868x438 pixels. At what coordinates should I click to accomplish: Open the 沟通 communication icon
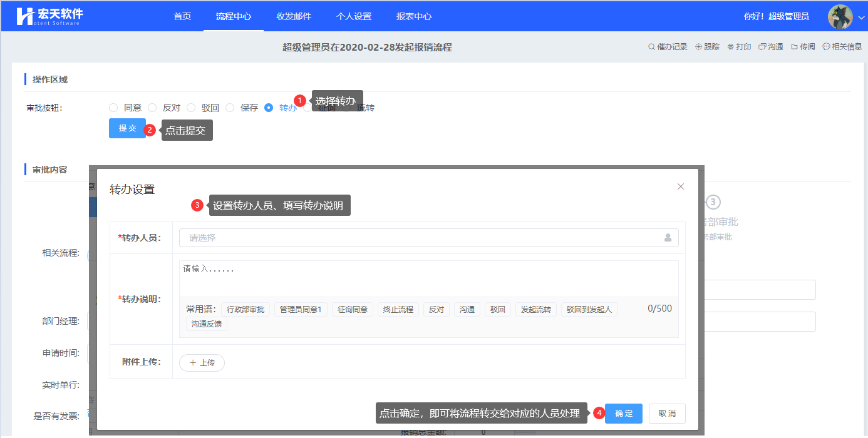762,47
